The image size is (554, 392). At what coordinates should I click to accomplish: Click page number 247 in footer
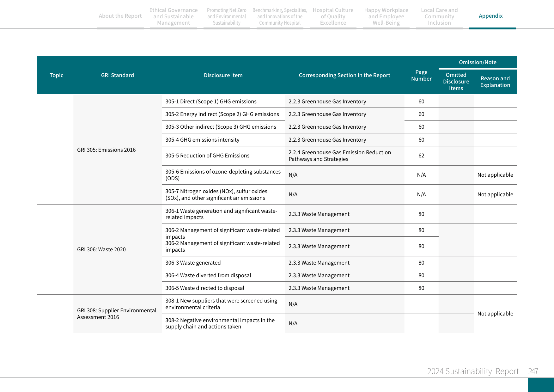pyautogui.click(x=533, y=371)
